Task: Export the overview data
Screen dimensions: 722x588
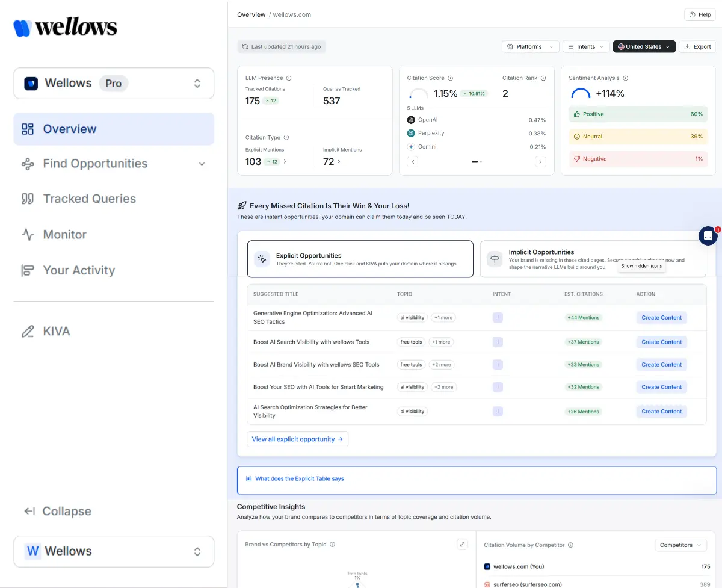Action: [697, 46]
